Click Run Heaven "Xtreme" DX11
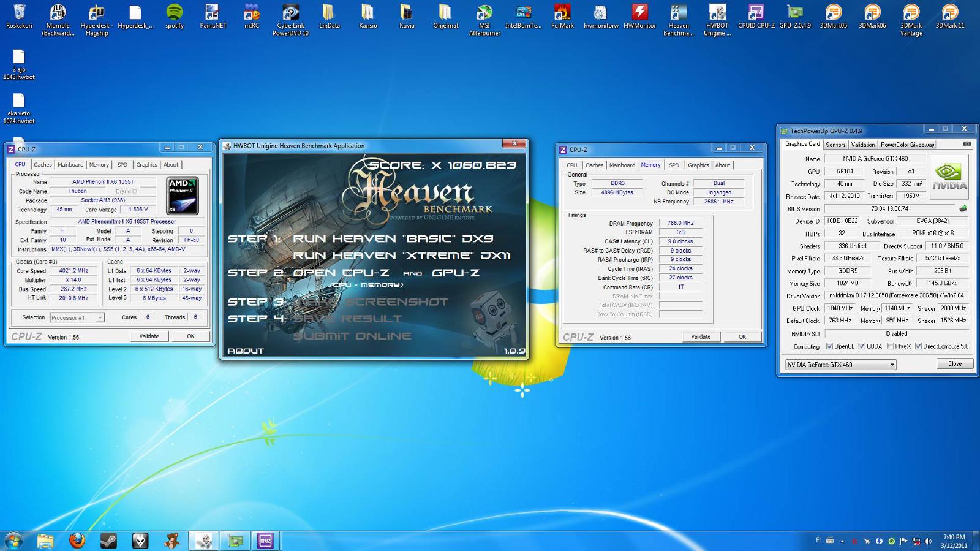The height and width of the screenshot is (551, 980). tap(401, 255)
